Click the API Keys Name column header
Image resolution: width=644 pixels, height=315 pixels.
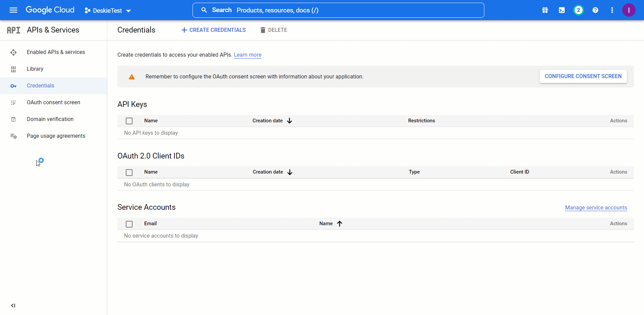point(151,121)
